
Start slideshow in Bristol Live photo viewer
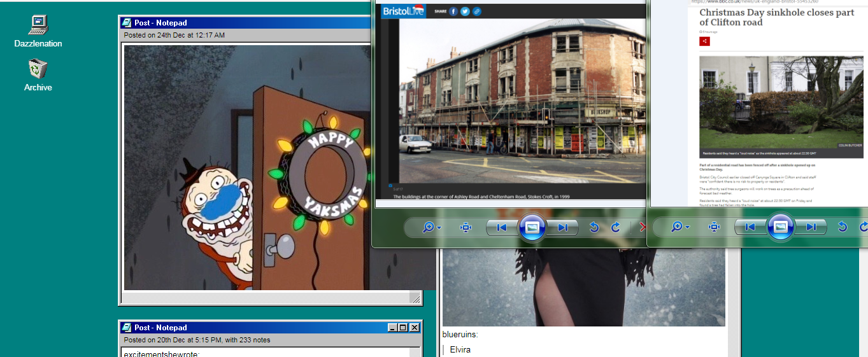[533, 227]
